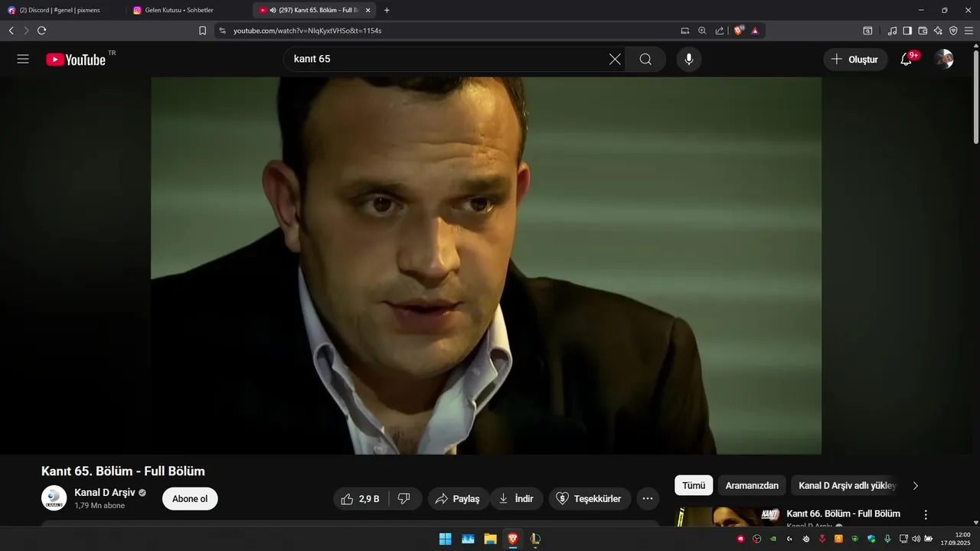This screenshot has height=551, width=980.
Task: Go back with browser back arrow
Action: [11, 31]
